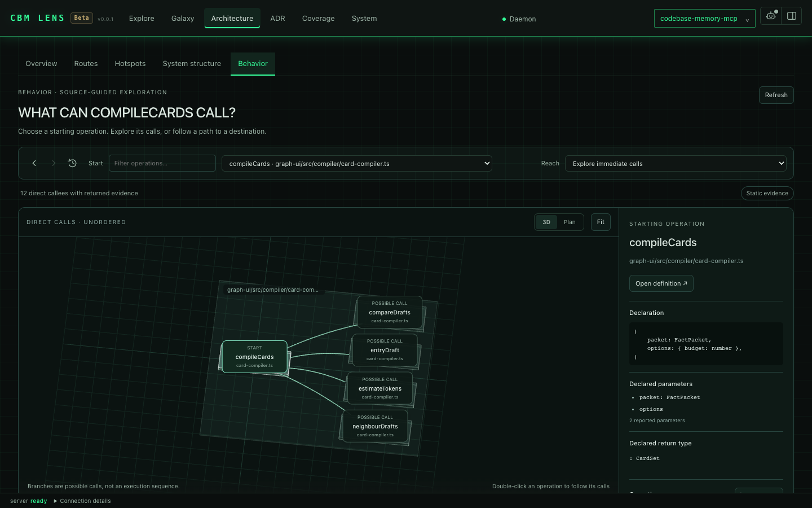Select the Behavior tab

(253, 64)
